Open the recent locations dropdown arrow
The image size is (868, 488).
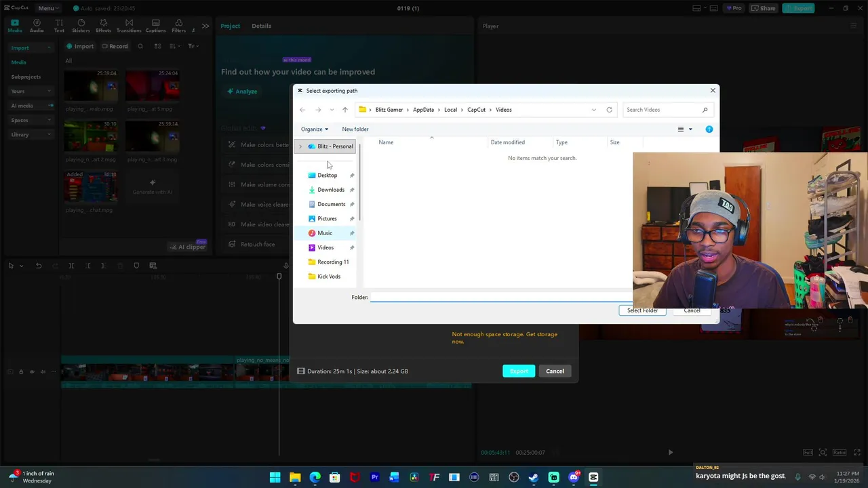coord(332,110)
